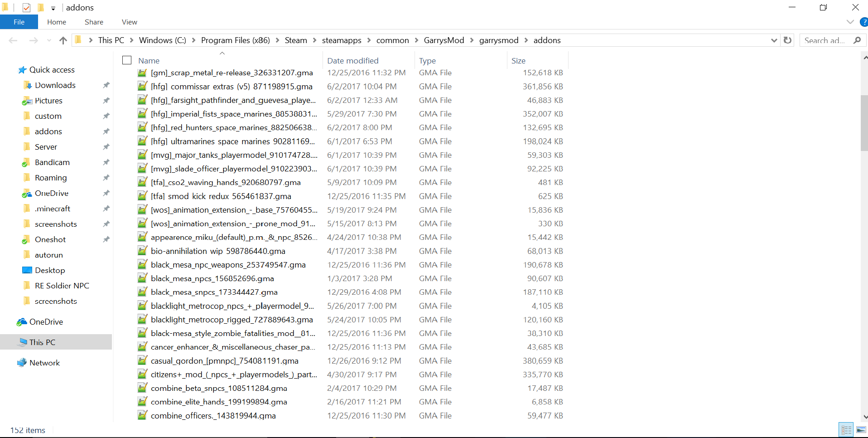Open autorun folder in Quick access
The height and width of the screenshot is (438, 868).
pos(48,255)
